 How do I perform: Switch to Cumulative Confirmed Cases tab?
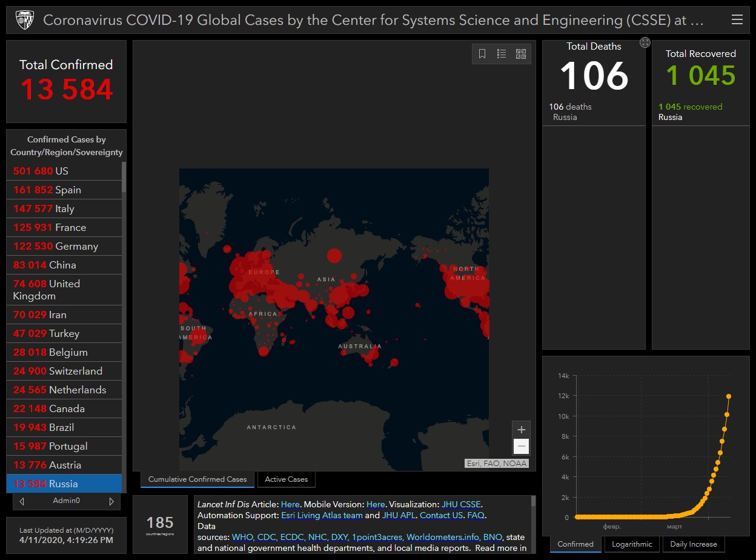point(197,479)
